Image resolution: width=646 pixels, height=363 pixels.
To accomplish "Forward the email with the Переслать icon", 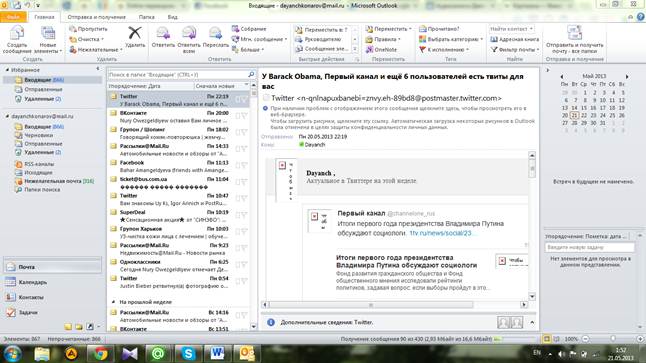I will tap(215, 37).
